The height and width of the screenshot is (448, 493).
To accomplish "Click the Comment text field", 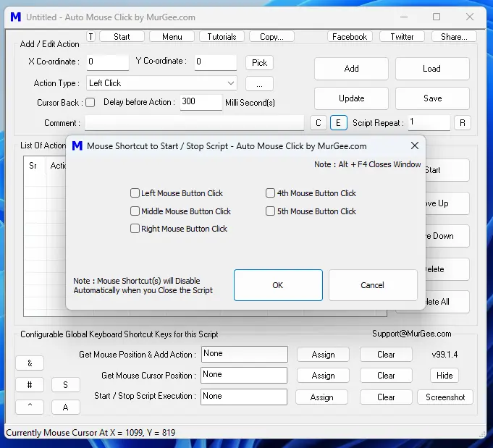I will (x=194, y=122).
